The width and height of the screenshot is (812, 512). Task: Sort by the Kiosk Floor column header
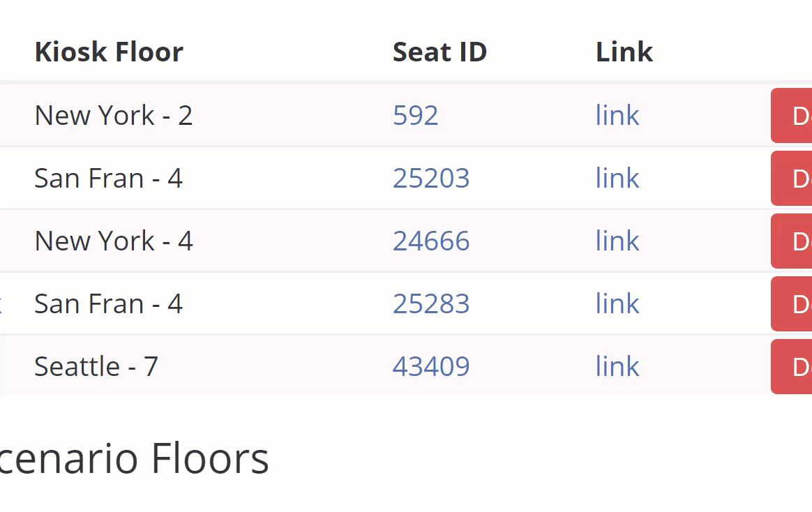[108, 52]
